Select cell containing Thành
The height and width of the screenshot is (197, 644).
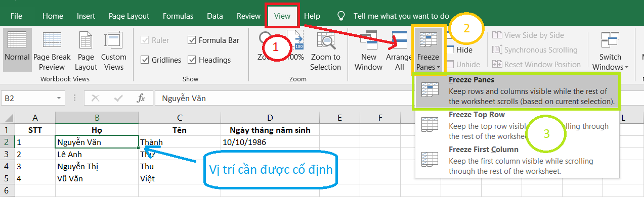coord(180,142)
